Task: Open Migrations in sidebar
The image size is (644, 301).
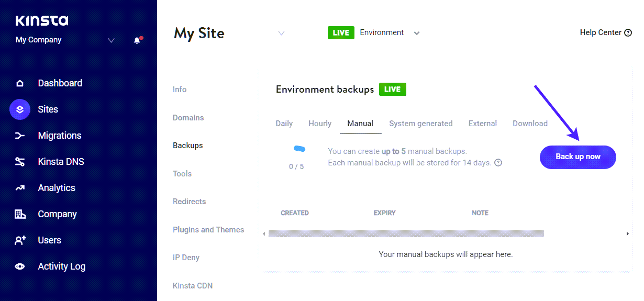Action: (60, 136)
